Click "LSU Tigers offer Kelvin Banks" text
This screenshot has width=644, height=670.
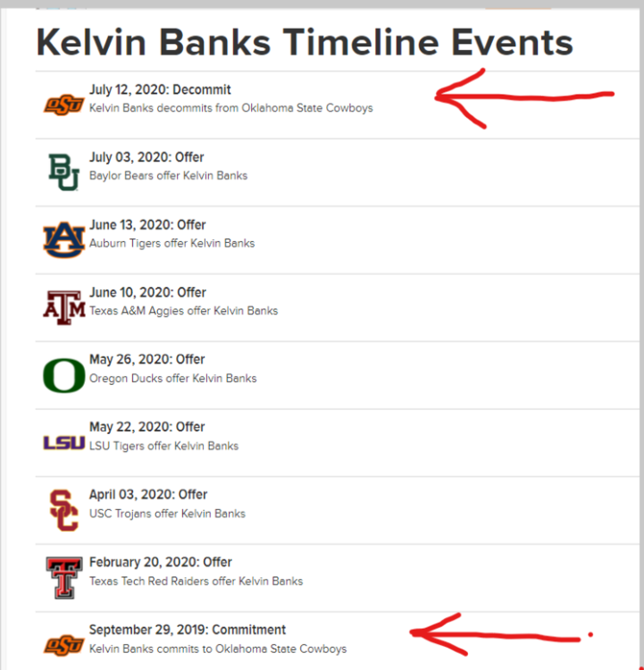[x=163, y=446]
